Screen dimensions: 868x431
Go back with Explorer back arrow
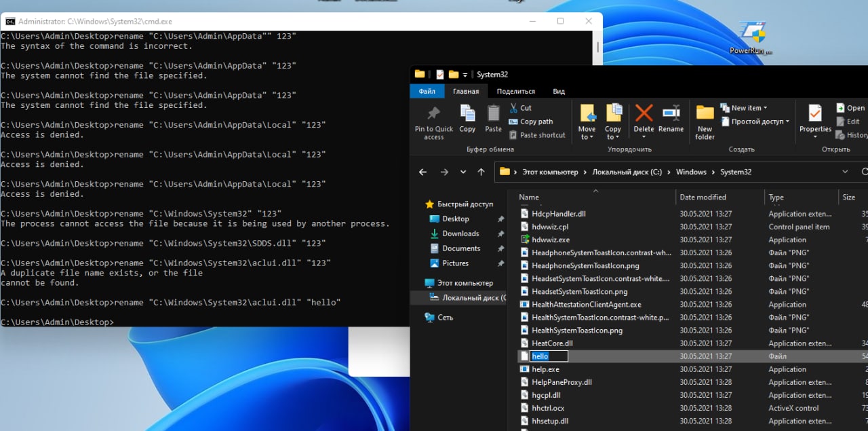click(422, 172)
